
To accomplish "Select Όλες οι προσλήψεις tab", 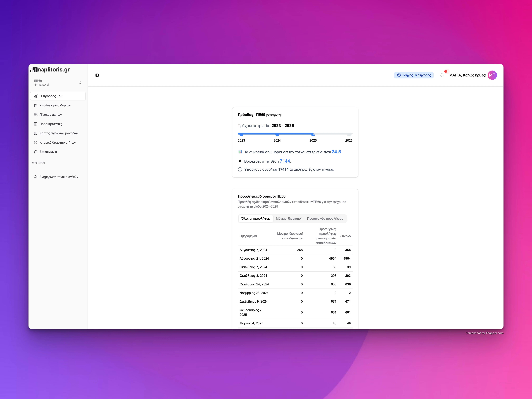I will [x=256, y=219].
